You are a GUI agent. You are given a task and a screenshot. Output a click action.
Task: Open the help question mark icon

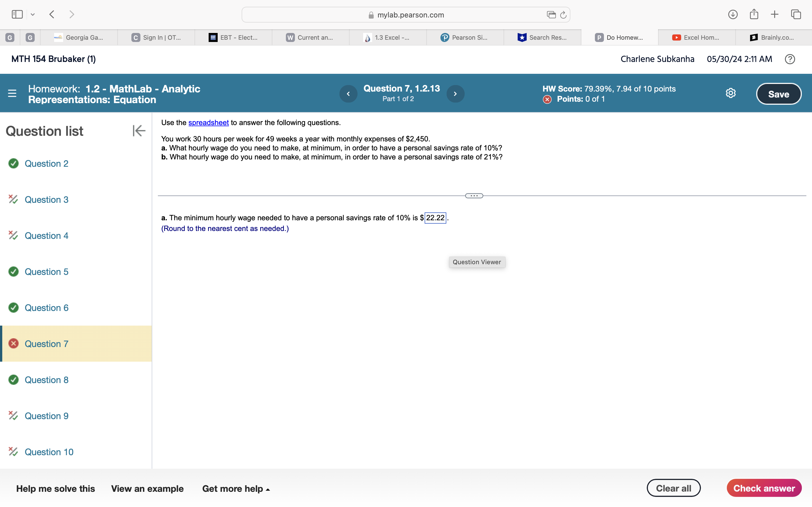pyautogui.click(x=790, y=59)
